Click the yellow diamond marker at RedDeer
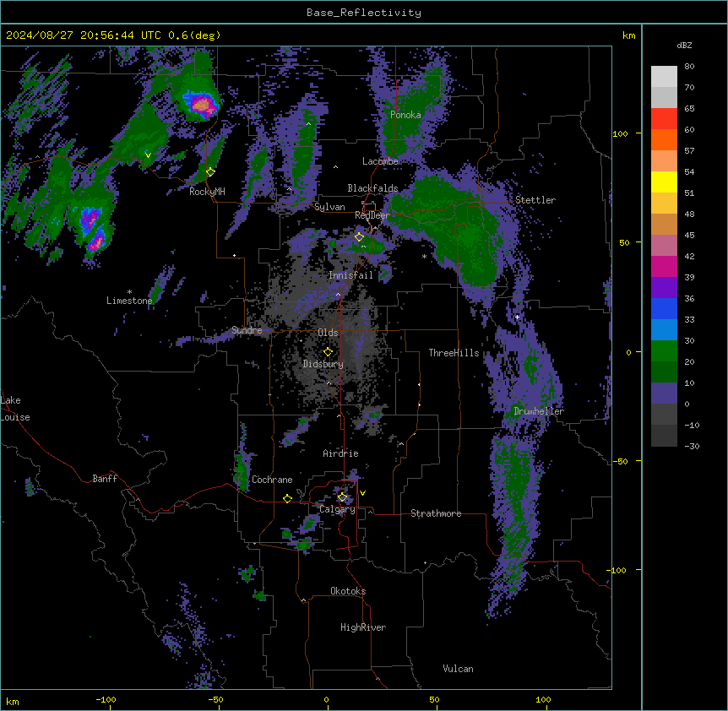The width and height of the screenshot is (728, 711). tap(359, 236)
